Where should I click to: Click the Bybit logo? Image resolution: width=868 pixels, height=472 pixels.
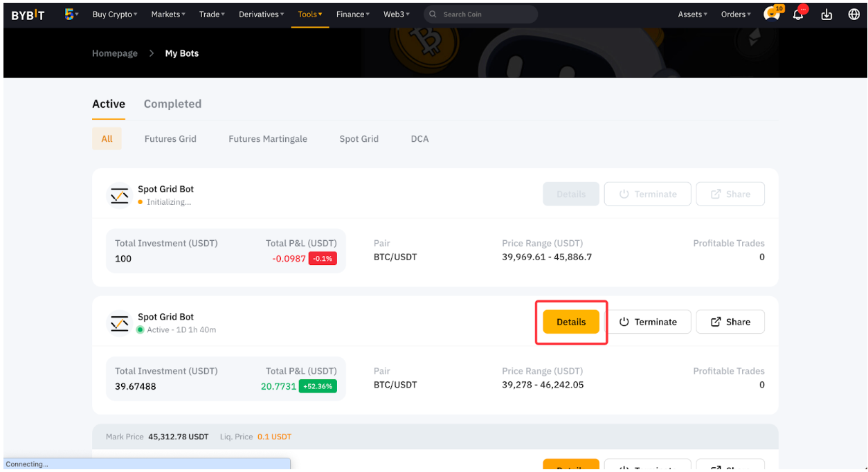pyautogui.click(x=28, y=15)
